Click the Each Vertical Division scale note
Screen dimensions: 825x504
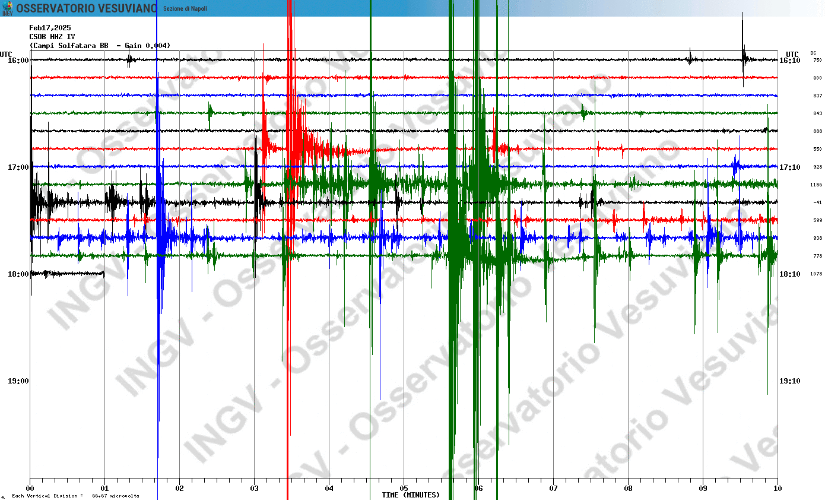click(x=75, y=496)
